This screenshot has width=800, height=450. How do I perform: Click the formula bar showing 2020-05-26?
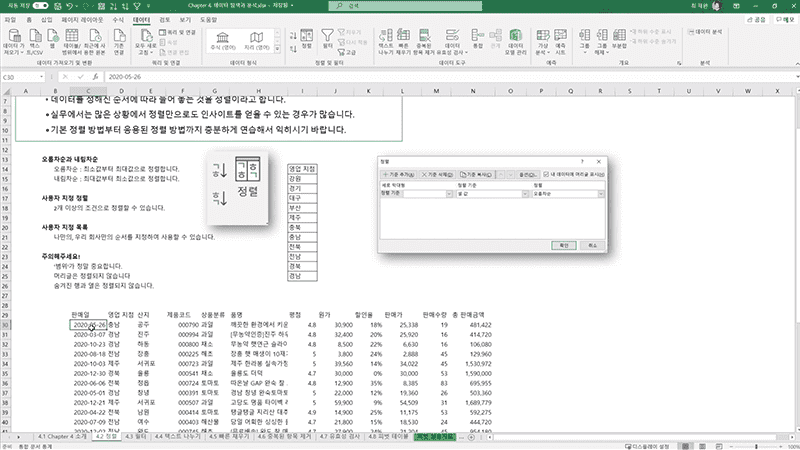[x=449, y=77]
